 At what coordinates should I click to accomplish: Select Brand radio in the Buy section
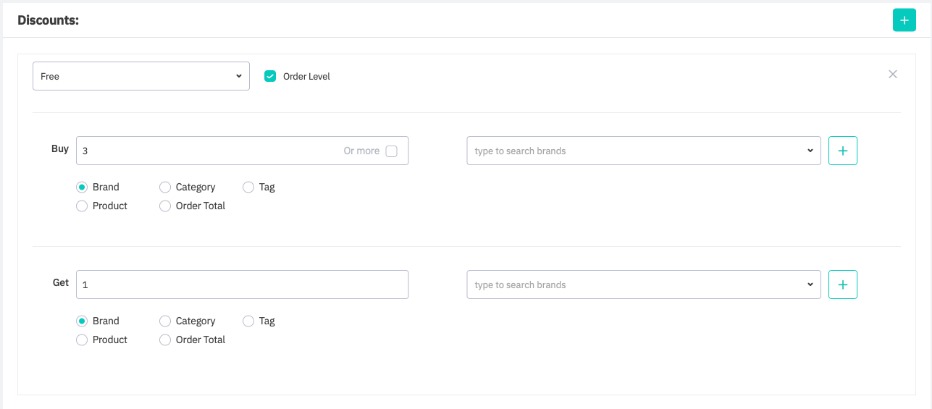pos(82,187)
